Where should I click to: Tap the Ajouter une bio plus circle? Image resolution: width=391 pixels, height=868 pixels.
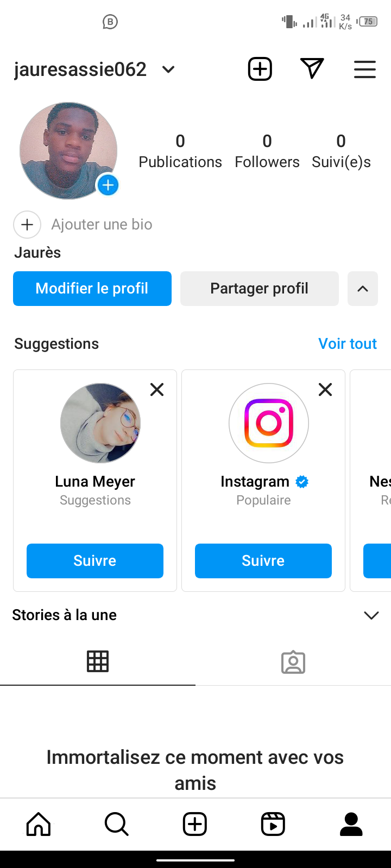(x=27, y=225)
